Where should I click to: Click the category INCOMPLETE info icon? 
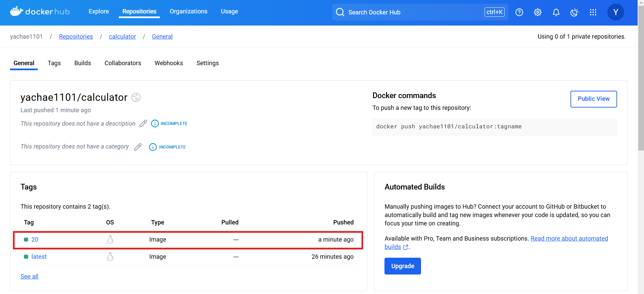point(153,147)
